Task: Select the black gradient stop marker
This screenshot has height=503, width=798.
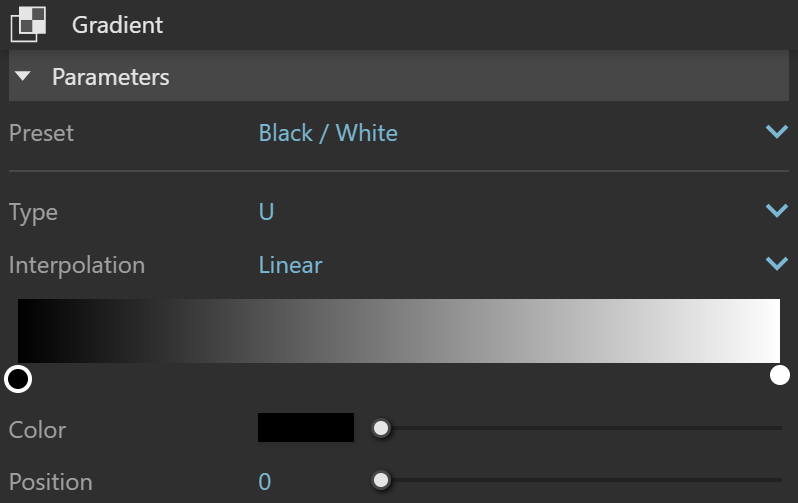Action: pos(18,379)
